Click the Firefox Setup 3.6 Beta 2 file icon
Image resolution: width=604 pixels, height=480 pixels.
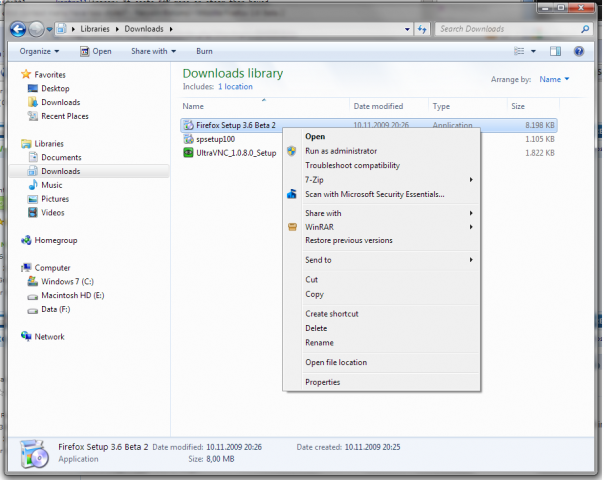(x=188, y=125)
